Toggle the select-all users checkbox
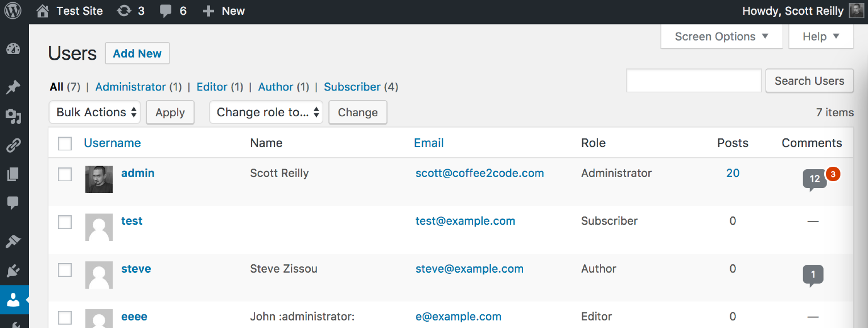The image size is (868, 328). click(x=65, y=143)
